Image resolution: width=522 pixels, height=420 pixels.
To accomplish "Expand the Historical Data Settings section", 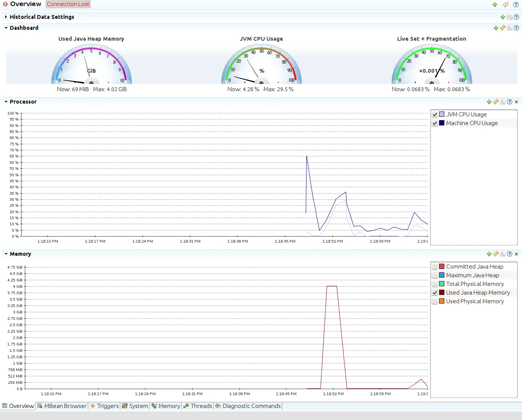I will 6,17.
